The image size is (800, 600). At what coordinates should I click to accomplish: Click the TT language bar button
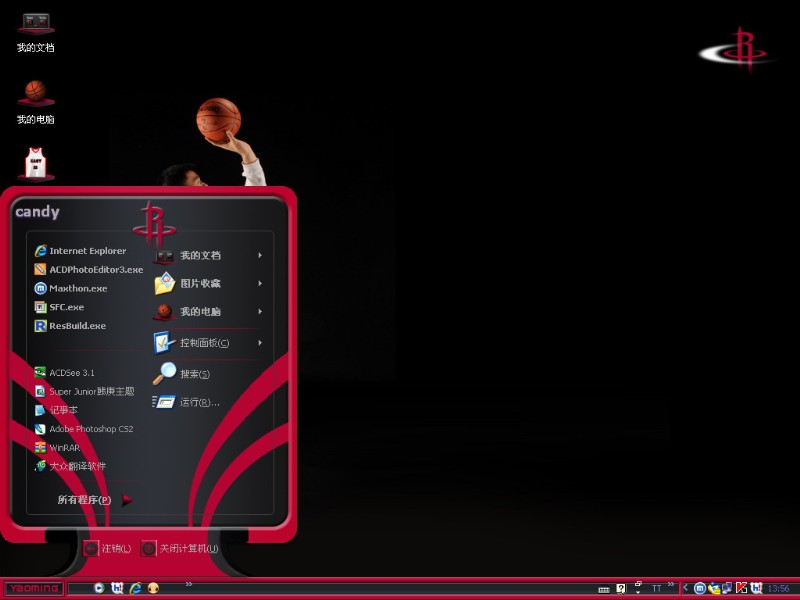656,589
